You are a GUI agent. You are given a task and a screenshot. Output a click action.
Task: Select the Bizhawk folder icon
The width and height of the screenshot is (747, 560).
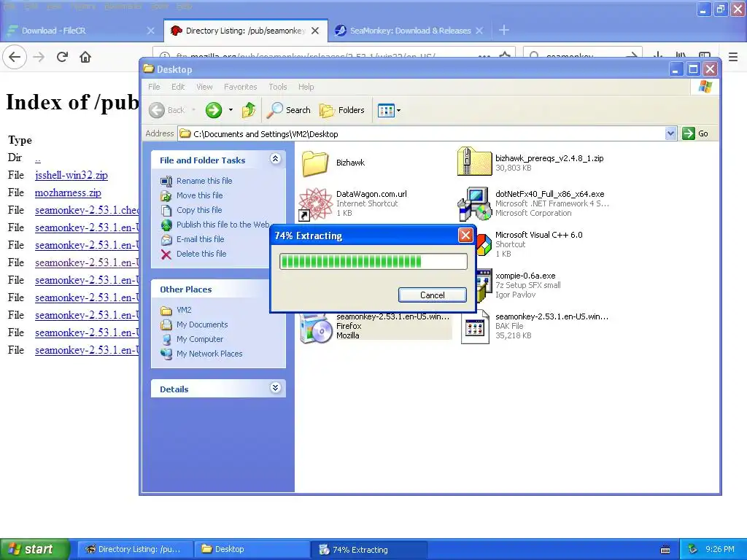(x=315, y=163)
